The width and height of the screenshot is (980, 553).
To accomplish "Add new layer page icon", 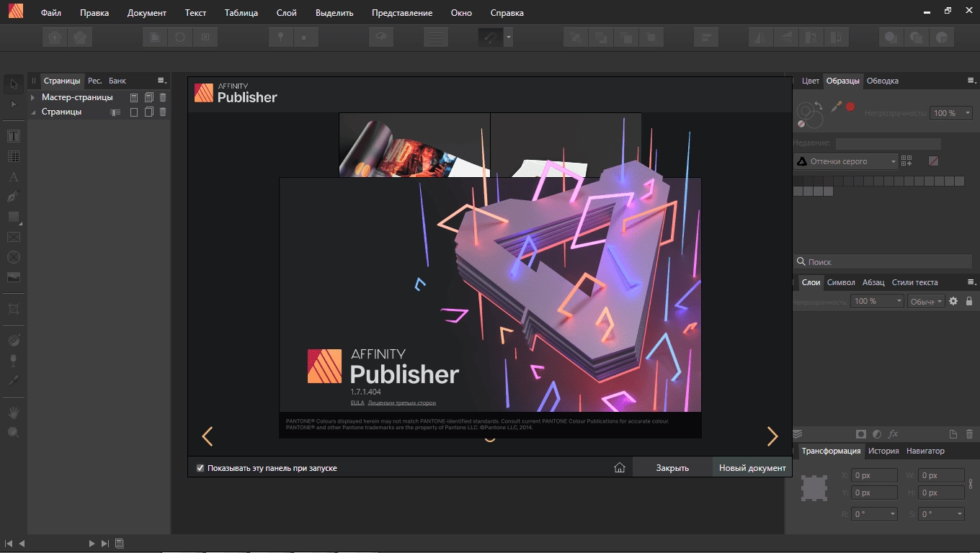I will point(953,434).
